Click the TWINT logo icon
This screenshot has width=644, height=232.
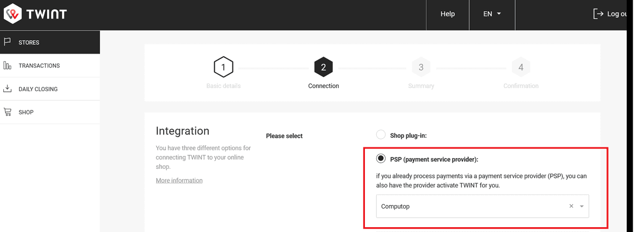click(x=12, y=14)
